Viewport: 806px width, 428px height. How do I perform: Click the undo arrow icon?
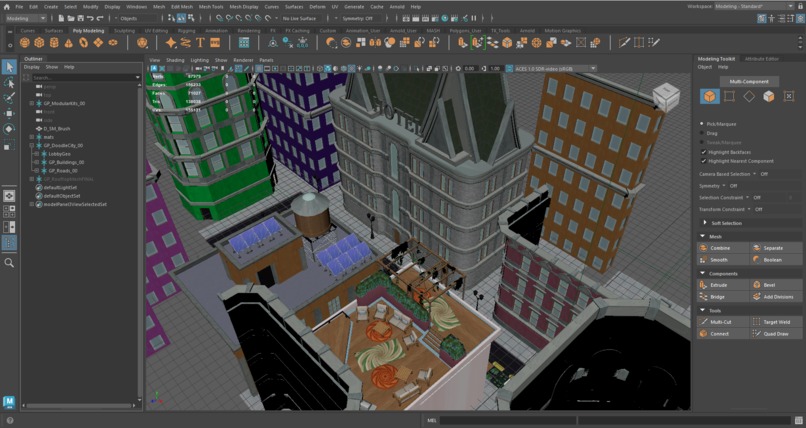coord(90,18)
